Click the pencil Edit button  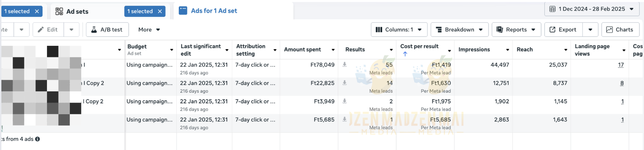(48, 30)
